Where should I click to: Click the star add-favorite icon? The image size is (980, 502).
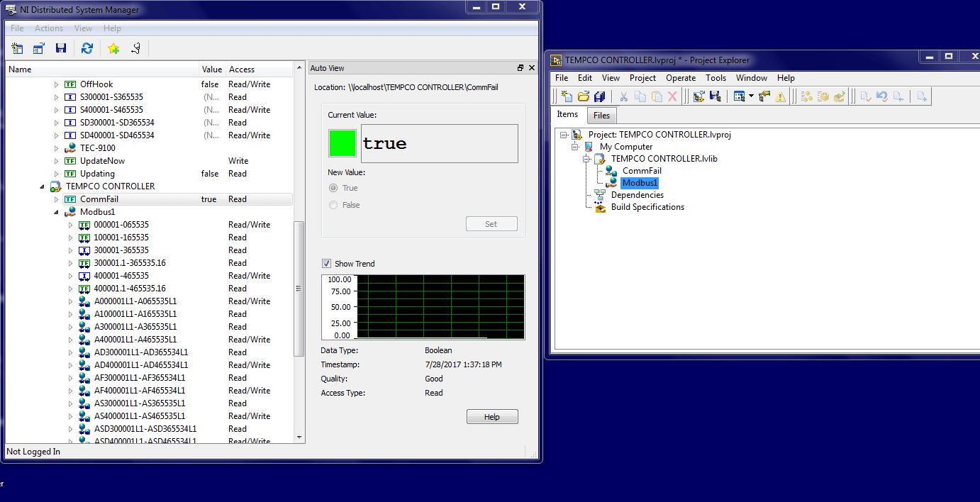[113, 48]
